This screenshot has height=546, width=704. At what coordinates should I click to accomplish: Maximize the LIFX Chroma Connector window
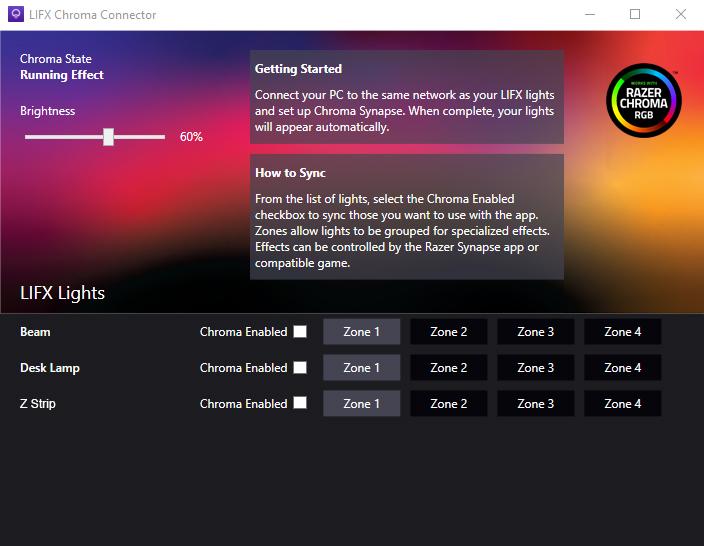click(634, 15)
